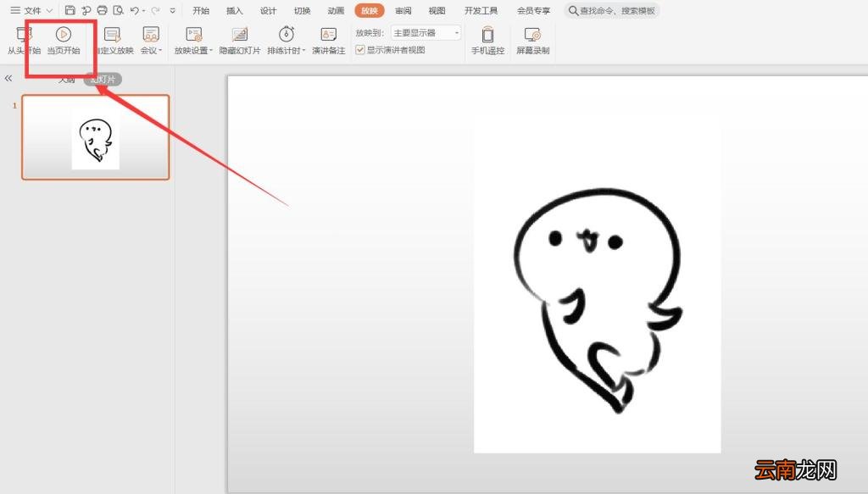This screenshot has height=494, width=868.
Task: Switch to the 切换 tab
Action: tap(303, 10)
